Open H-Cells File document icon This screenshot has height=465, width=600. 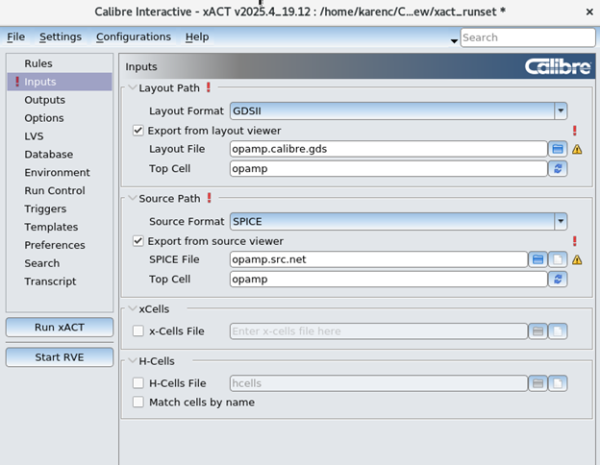tap(558, 383)
